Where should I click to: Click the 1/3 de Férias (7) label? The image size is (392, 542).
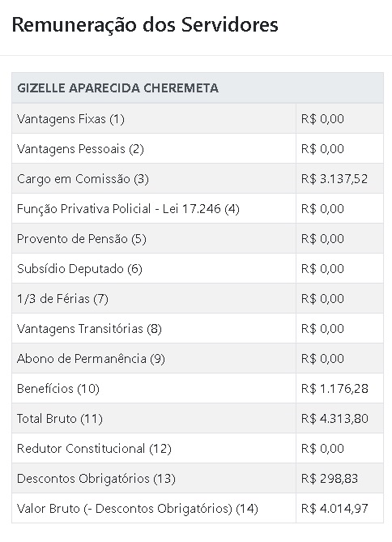[x=62, y=299]
